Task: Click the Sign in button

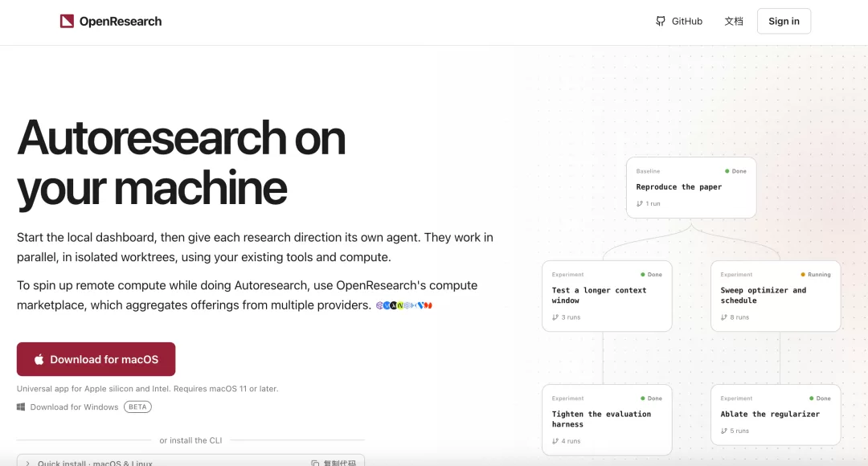Action: 784,21
